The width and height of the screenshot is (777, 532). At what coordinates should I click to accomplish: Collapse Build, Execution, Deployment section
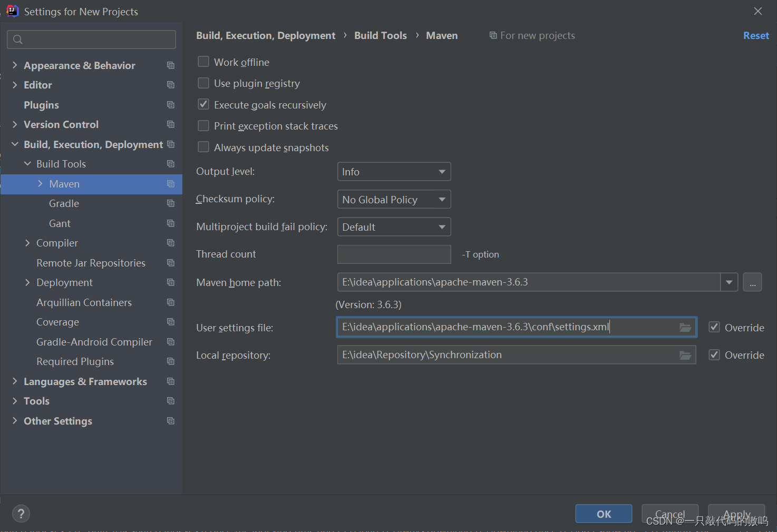(15, 144)
